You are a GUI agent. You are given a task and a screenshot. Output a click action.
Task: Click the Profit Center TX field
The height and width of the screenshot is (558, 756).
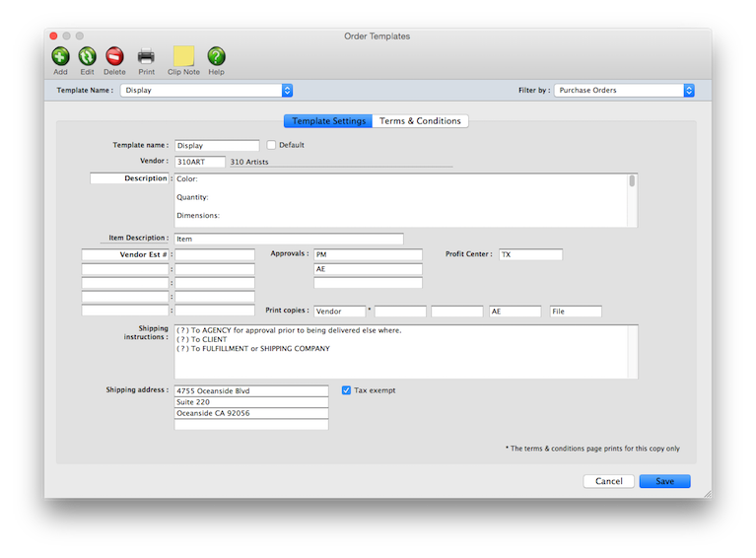pyautogui.click(x=530, y=254)
